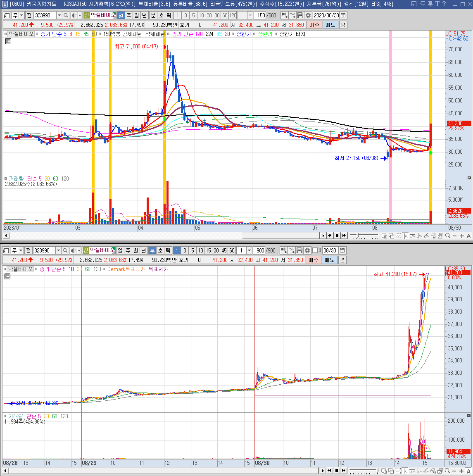Click the 150억봉 강세패턴 indicator label
This screenshot has width=473, height=476.
pyautogui.click(x=122, y=34)
